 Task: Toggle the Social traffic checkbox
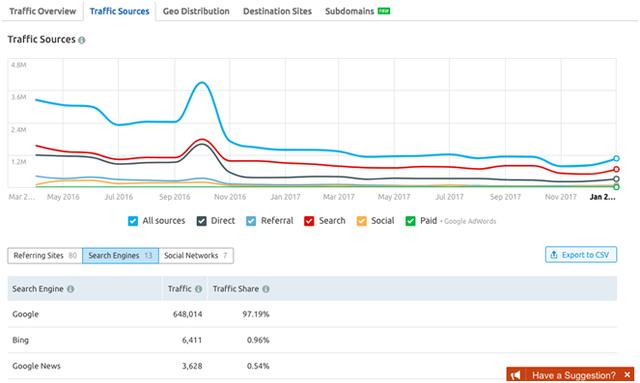click(362, 221)
